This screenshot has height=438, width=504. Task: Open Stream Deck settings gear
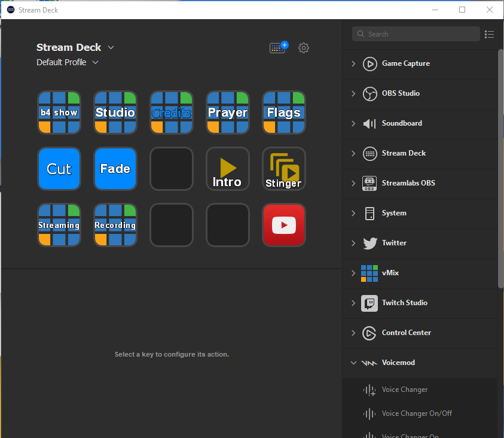(x=303, y=48)
